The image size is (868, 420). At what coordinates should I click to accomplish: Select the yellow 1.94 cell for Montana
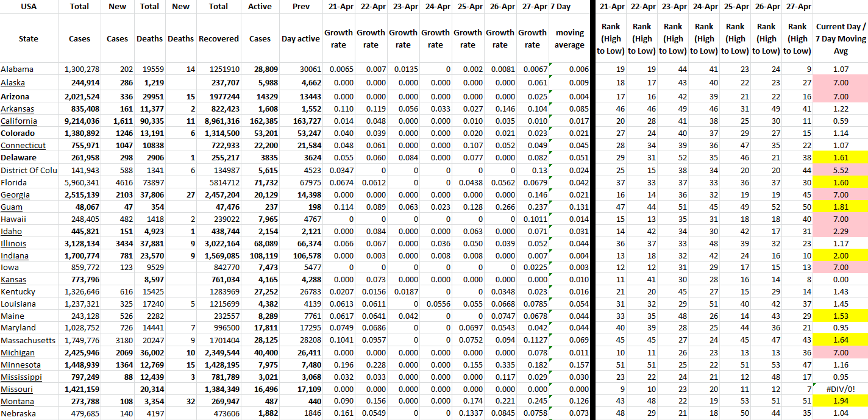tap(840, 401)
